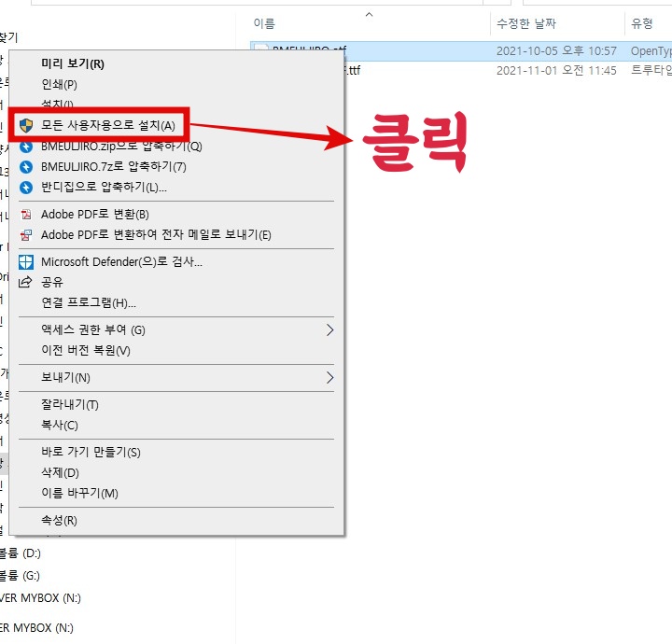The image size is (672, 644).
Task: Sort by the 수정한 날짜 column header
Action: tap(526, 23)
